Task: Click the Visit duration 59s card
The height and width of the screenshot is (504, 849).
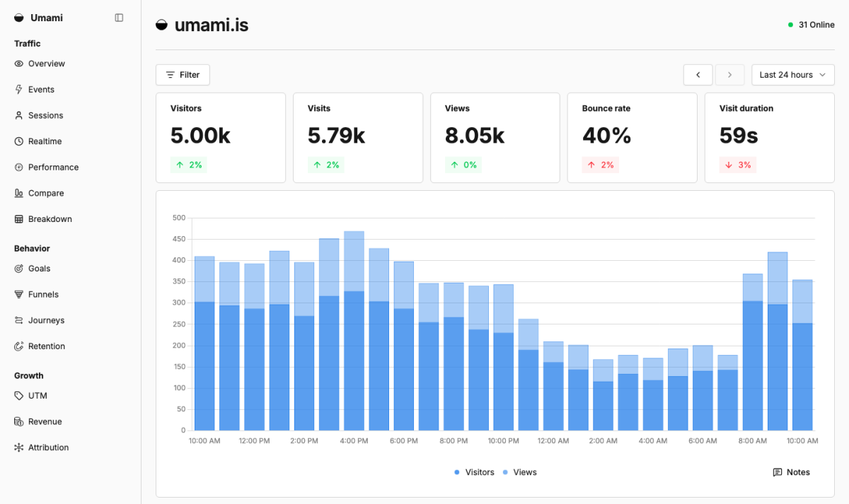Action: click(770, 138)
